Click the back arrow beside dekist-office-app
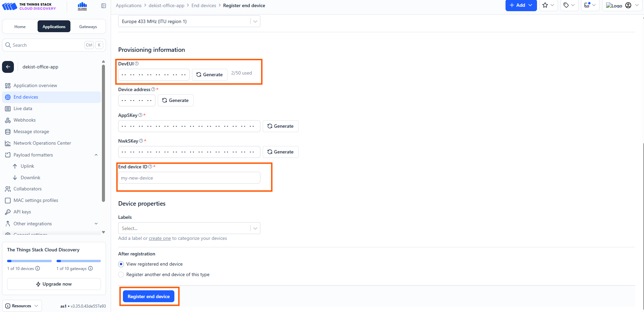This screenshot has height=312, width=644. coord(8,67)
